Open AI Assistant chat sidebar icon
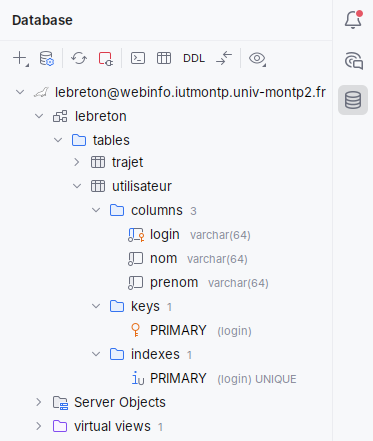The width and height of the screenshot is (373, 441). click(x=353, y=61)
